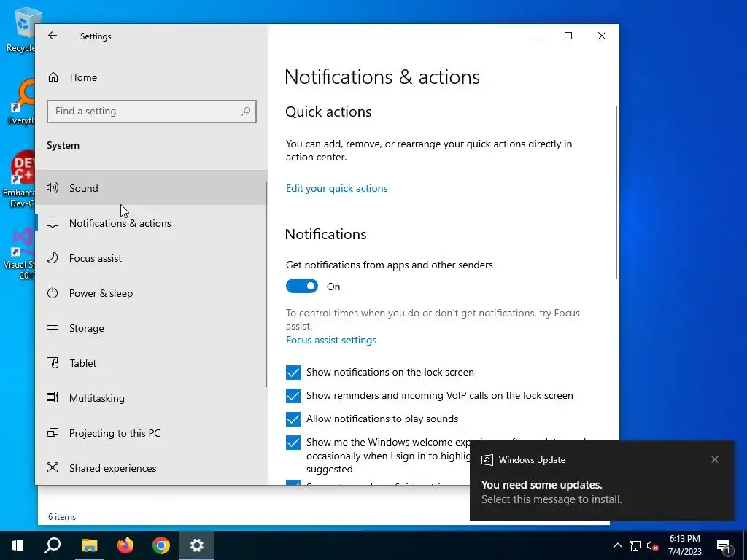The width and height of the screenshot is (747, 560).
Task: Open File Explorer from taskbar
Action: tap(89, 545)
